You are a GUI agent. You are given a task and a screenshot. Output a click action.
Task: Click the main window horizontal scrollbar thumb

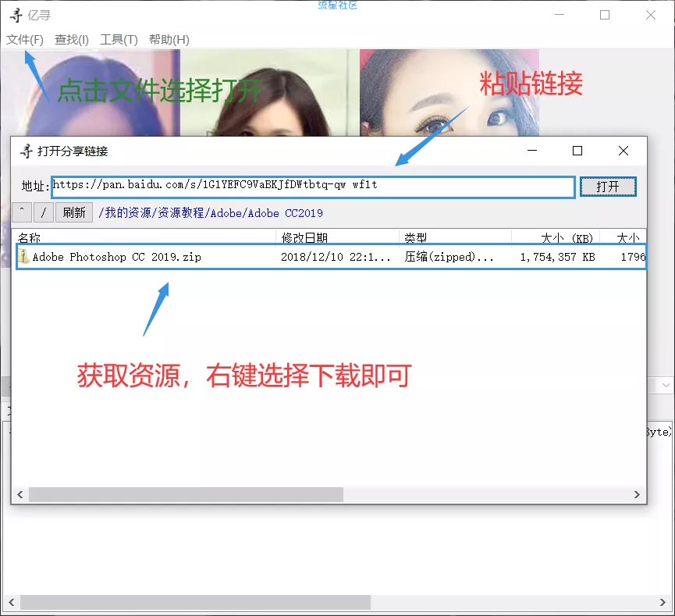point(195,602)
